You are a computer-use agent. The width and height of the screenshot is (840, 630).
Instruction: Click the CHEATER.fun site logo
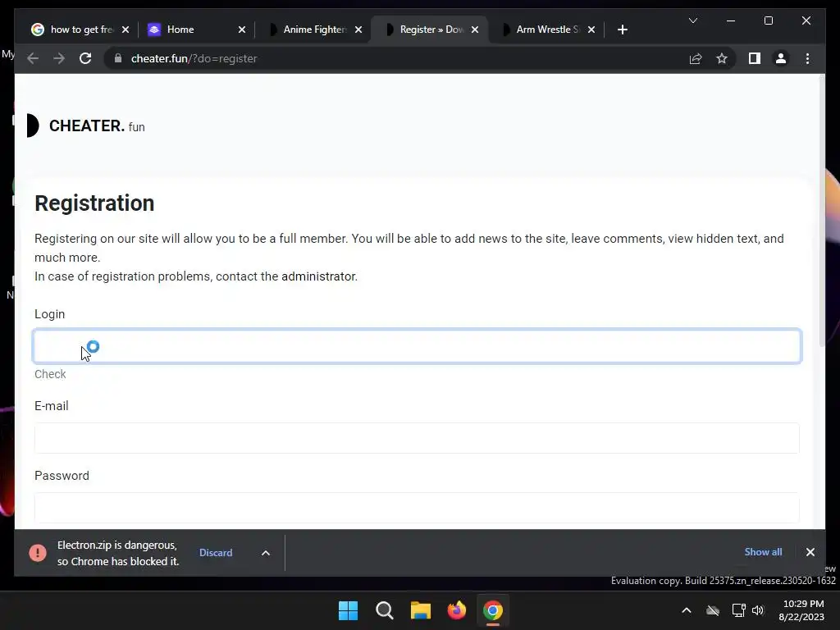click(x=85, y=126)
